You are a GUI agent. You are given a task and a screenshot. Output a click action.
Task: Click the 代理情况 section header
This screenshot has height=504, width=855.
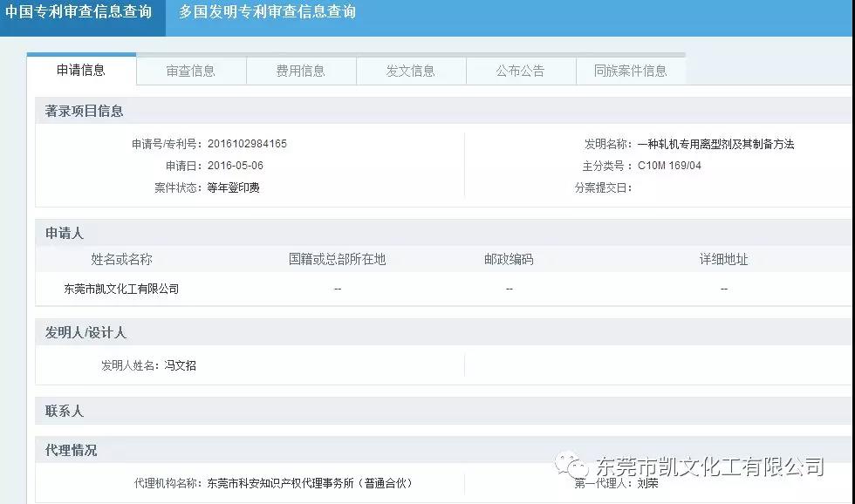click(443, 450)
